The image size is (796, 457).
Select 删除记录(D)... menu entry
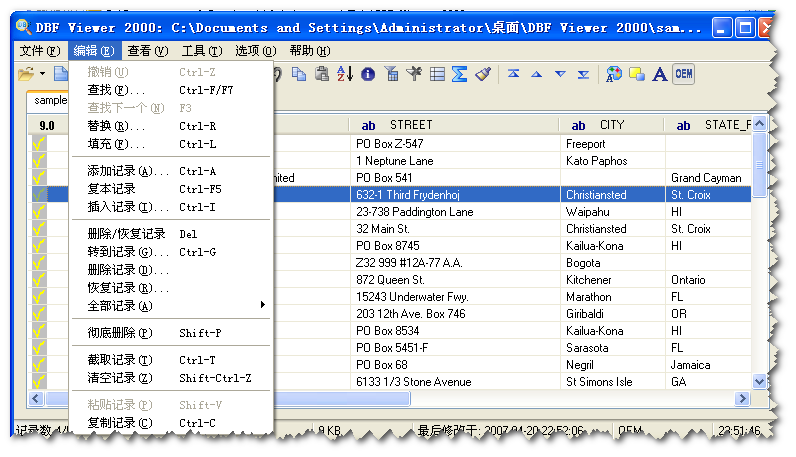coord(171,270)
